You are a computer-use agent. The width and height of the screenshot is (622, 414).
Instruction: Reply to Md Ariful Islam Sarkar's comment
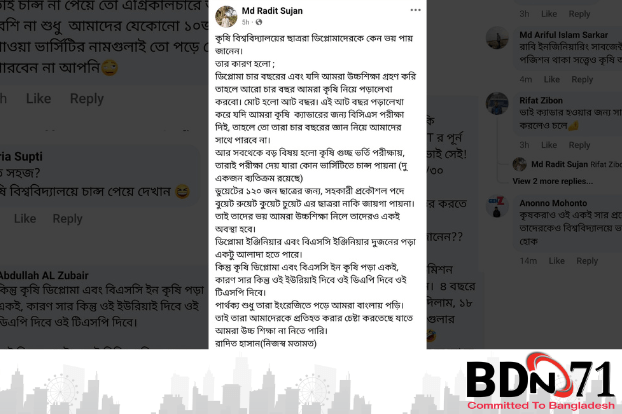582,79
